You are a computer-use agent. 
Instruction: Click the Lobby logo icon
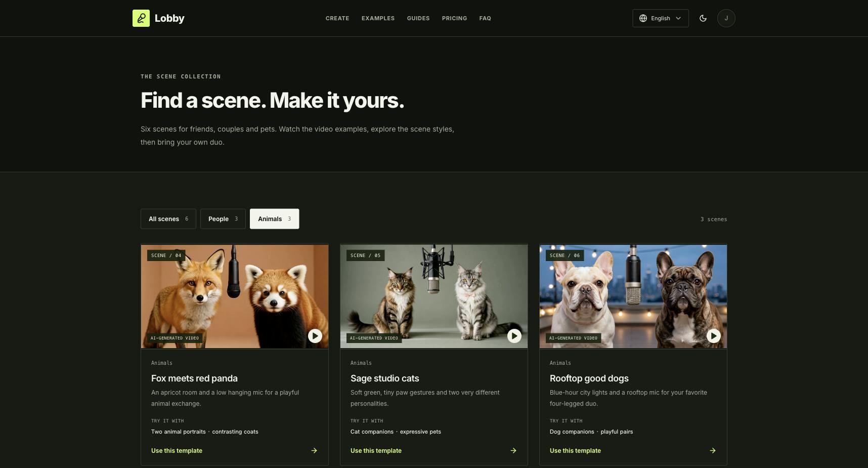(141, 18)
